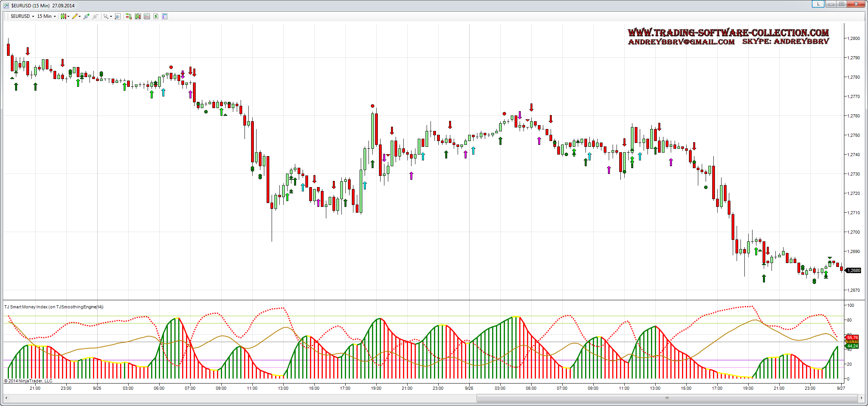The image size is (868, 406).
Task: Click the TJ Smart Money Index label
Action: [54, 307]
